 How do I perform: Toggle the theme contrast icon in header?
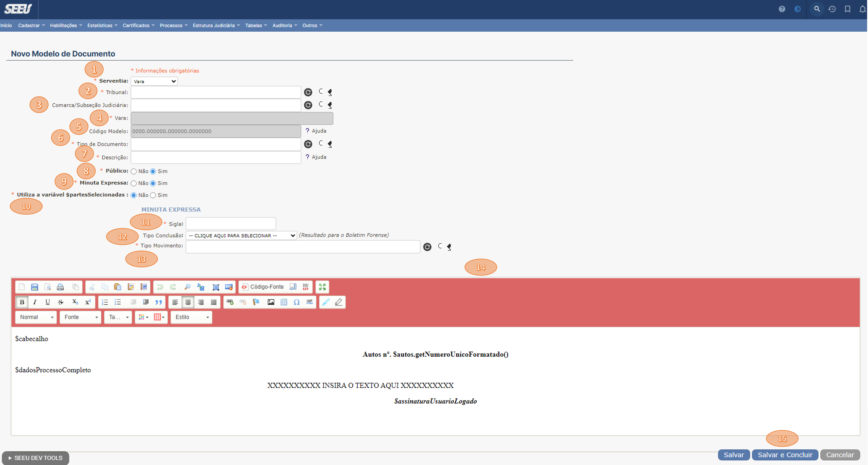797,9
